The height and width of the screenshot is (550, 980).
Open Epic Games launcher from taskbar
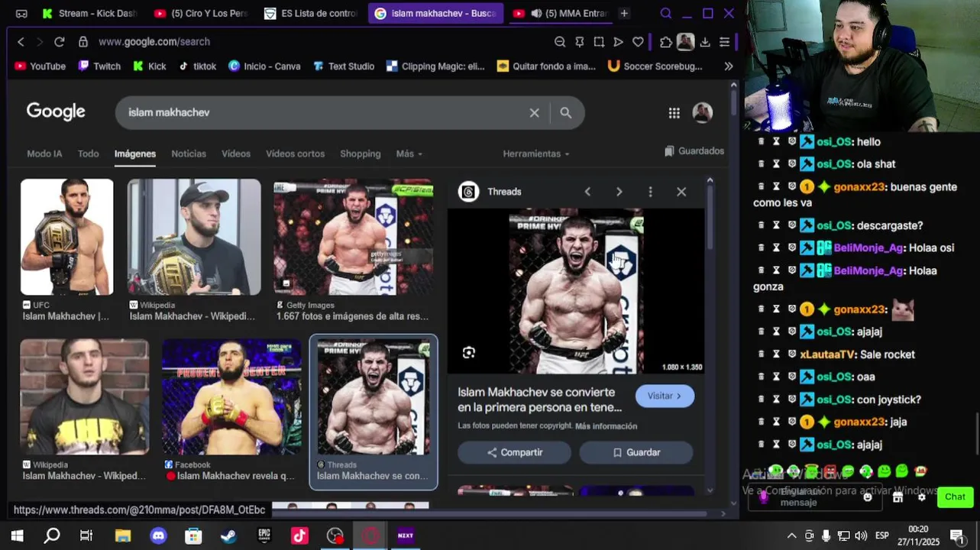[x=264, y=535]
